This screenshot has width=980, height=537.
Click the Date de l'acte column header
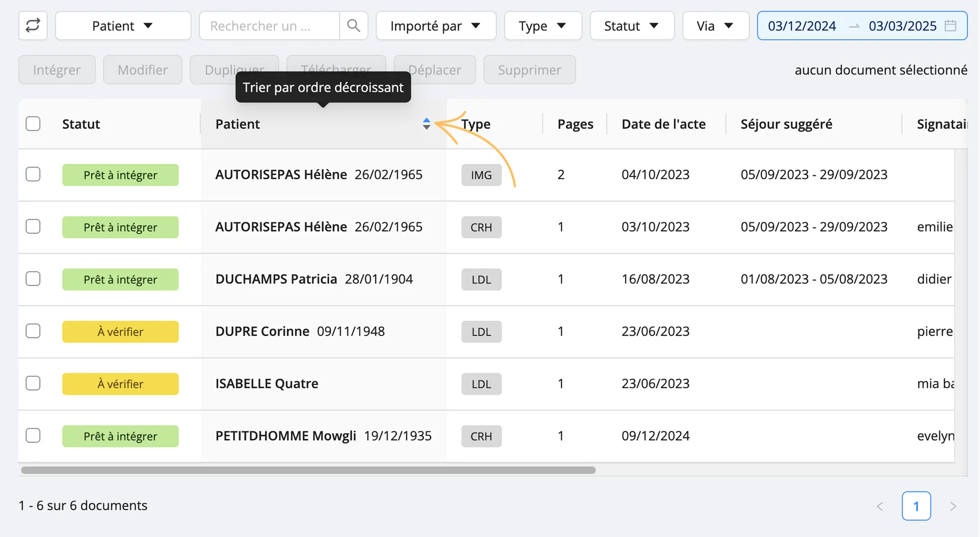663,124
